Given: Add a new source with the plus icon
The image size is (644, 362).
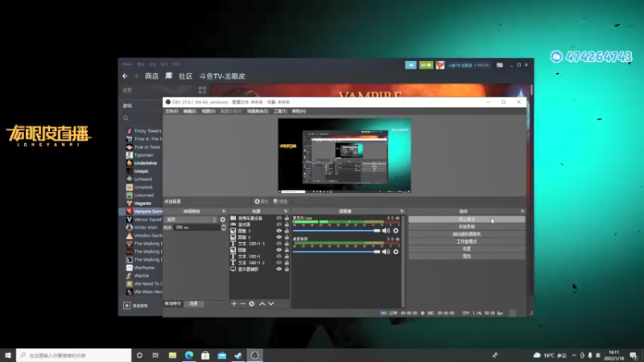Looking at the screenshot, I should [233, 304].
